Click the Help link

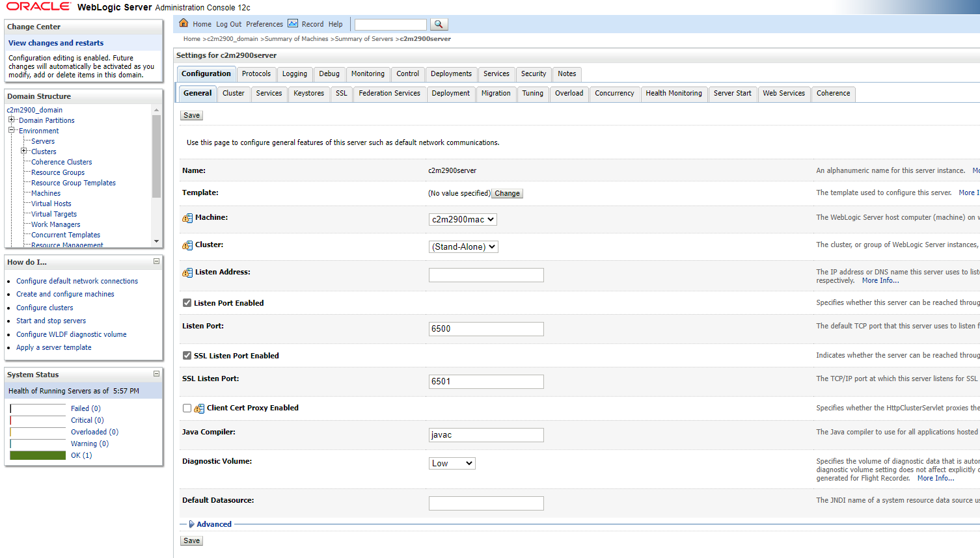335,24
